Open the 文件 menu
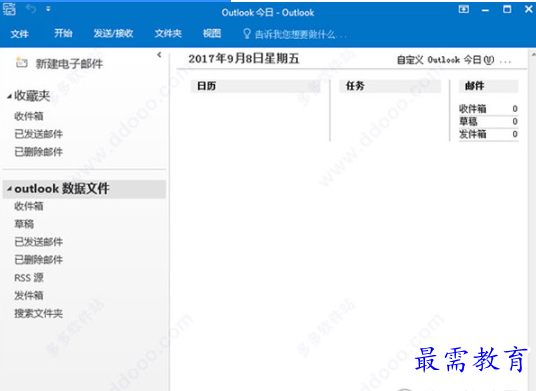The height and width of the screenshot is (391, 536). point(19,34)
